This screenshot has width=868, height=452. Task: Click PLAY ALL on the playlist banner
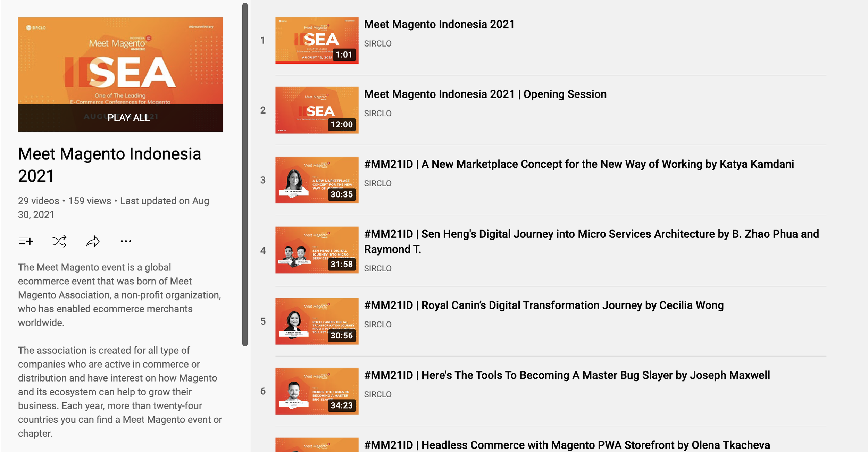tap(129, 118)
